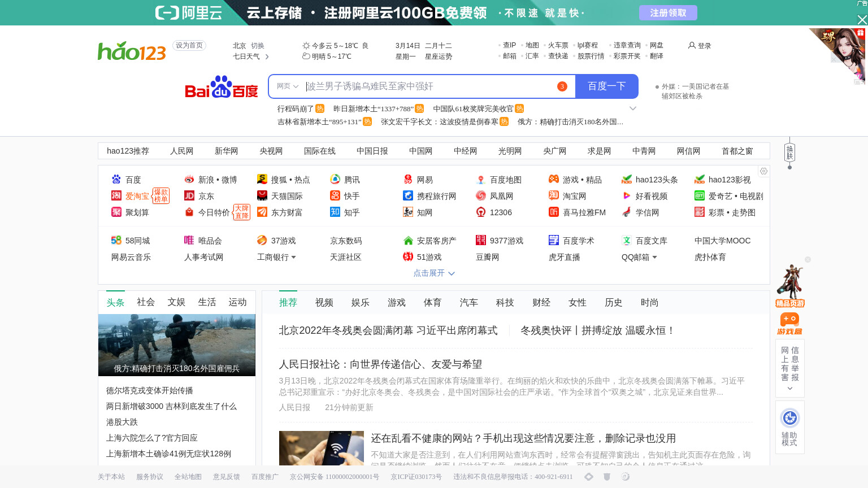Viewport: 868px width, 488px height.
Task: Open the 网易 site icon
Action: click(x=407, y=179)
